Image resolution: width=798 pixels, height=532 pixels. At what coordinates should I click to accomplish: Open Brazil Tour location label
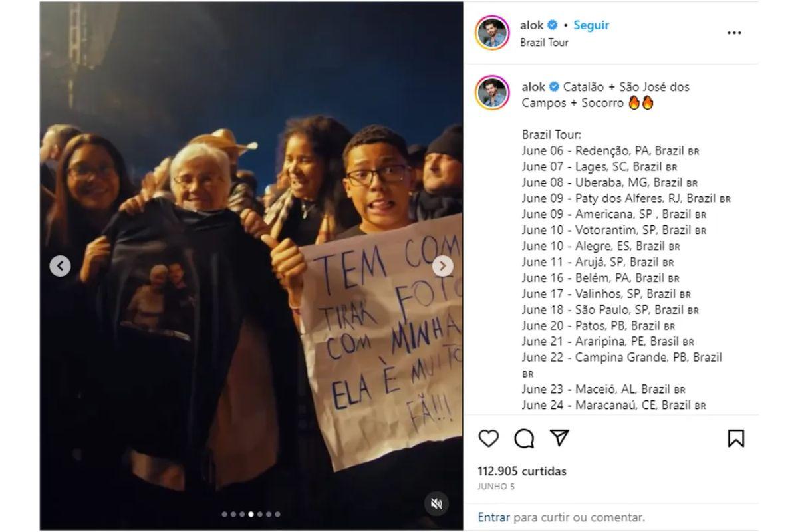pos(544,43)
